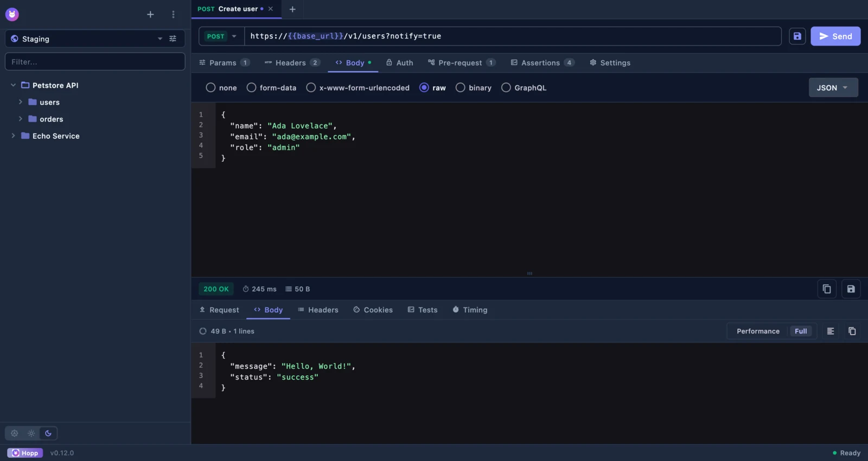Click into the request URL field
The image size is (868, 461).
513,36
